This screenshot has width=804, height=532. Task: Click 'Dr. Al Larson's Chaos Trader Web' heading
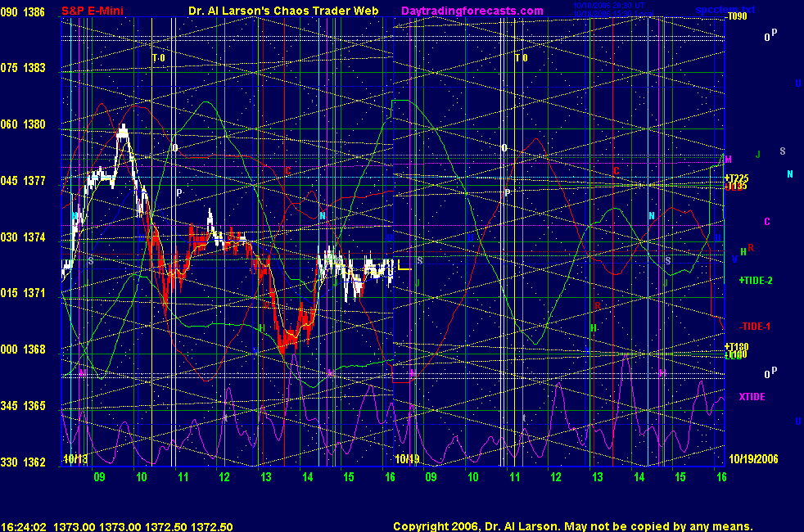[x=283, y=11]
